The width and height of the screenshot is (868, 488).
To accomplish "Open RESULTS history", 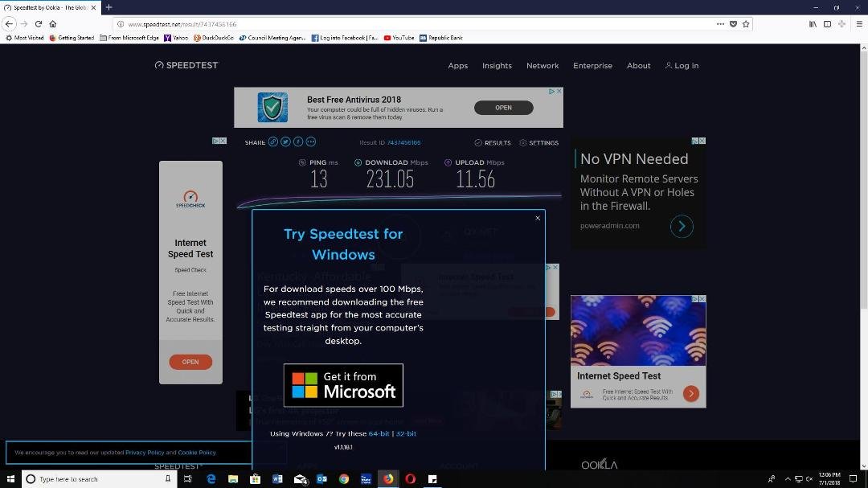I will click(x=493, y=143).
